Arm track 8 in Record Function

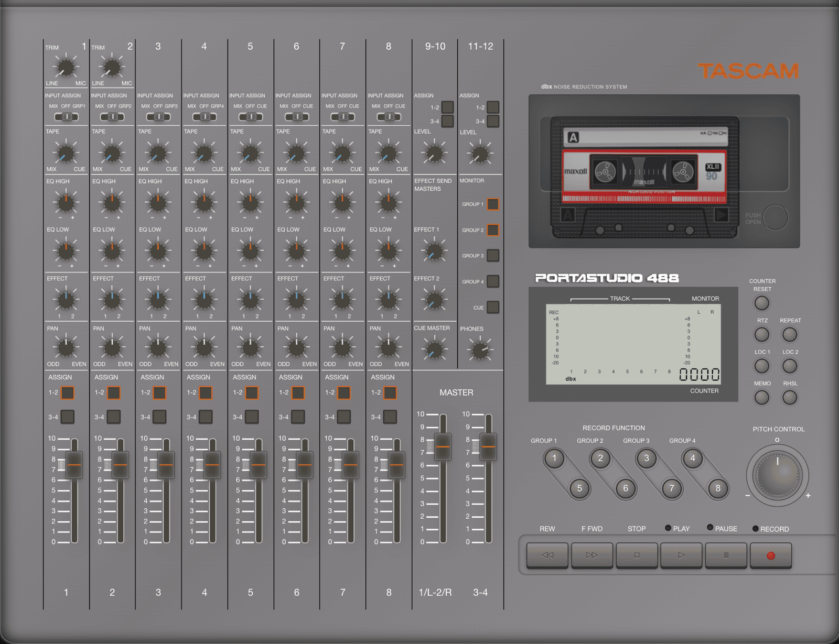pos(718,488)
